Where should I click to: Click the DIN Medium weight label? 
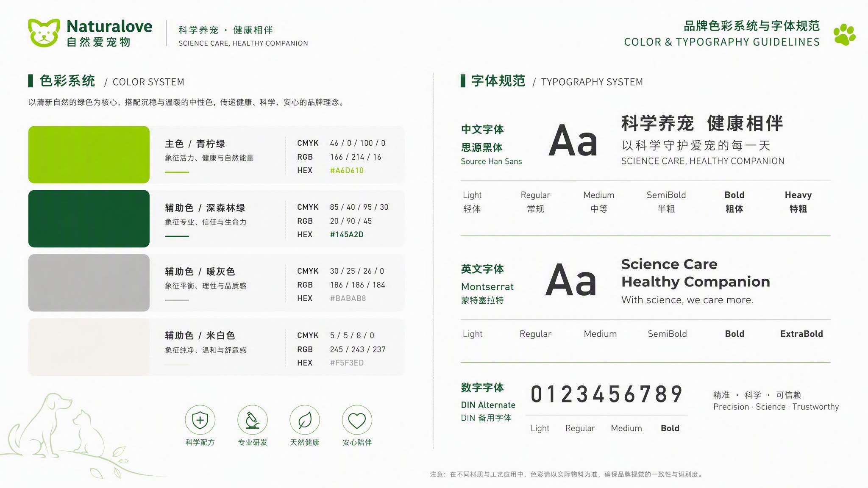pyautogui.click(x=626, y=428)
